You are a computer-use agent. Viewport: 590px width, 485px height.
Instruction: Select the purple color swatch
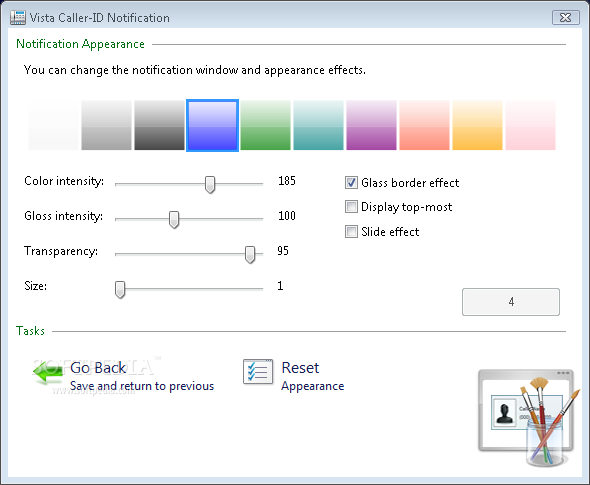pos(371,125)
